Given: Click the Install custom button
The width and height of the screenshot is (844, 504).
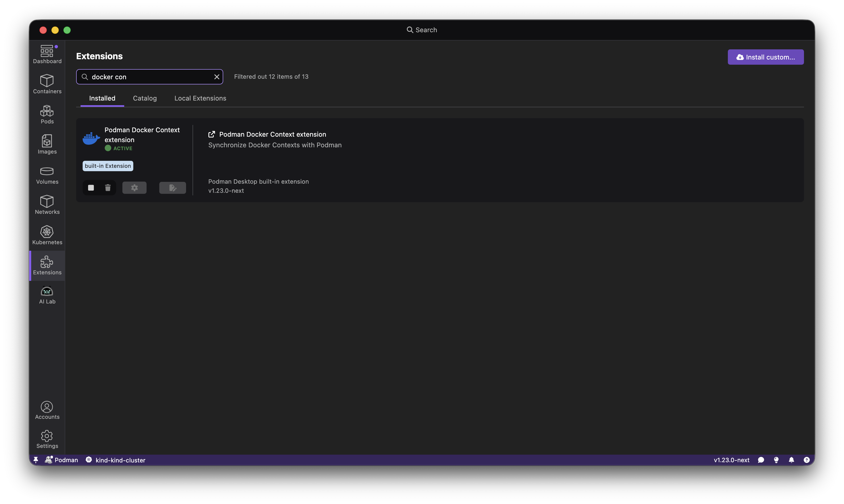Looking at the screenshot, I should coord(766,57).
